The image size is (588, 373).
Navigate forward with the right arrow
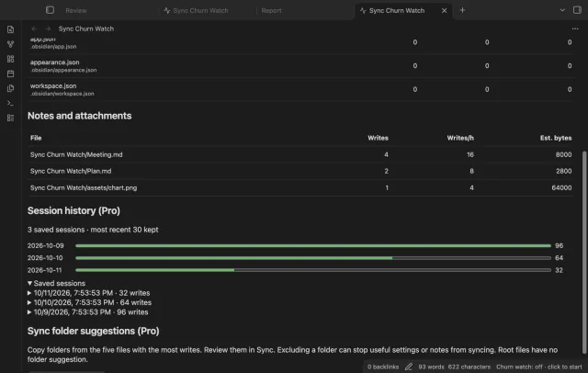tap(48, 28)
